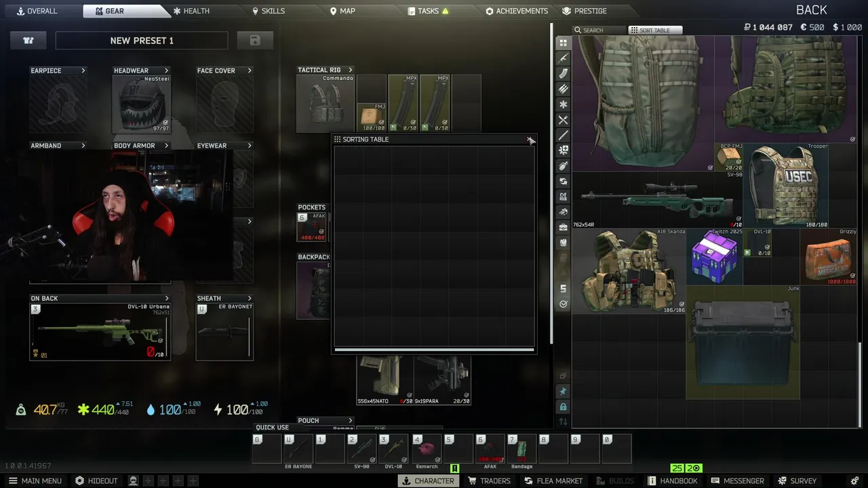Filter stash by melee blade icon
The height and width of the screenshot is (488, 868).
coord(563,135)
